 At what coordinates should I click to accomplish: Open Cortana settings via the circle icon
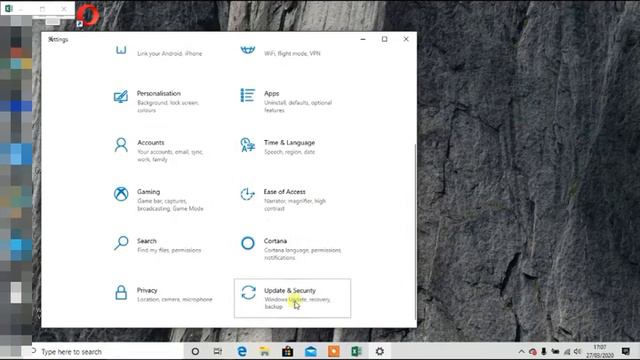tap(248, 243)
